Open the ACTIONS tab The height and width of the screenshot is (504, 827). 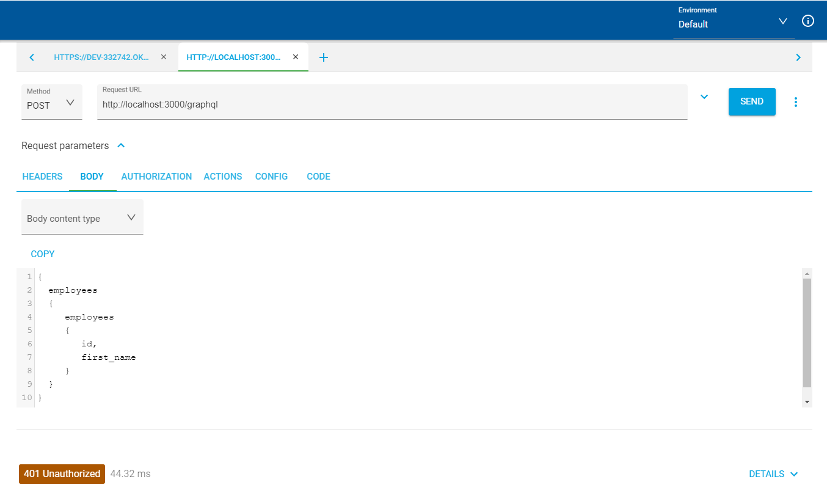pos(222,177)
